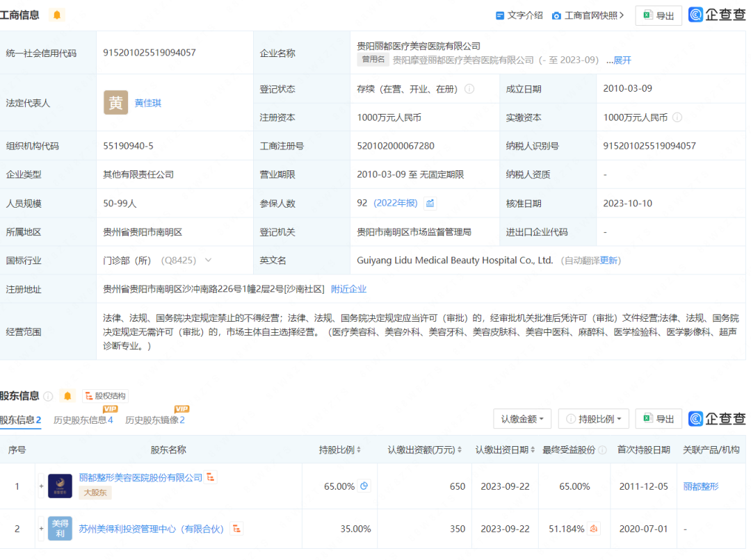751x560 pixels.
Task: Click info icon beside 股东信息 heading
Action: point(49,396)
